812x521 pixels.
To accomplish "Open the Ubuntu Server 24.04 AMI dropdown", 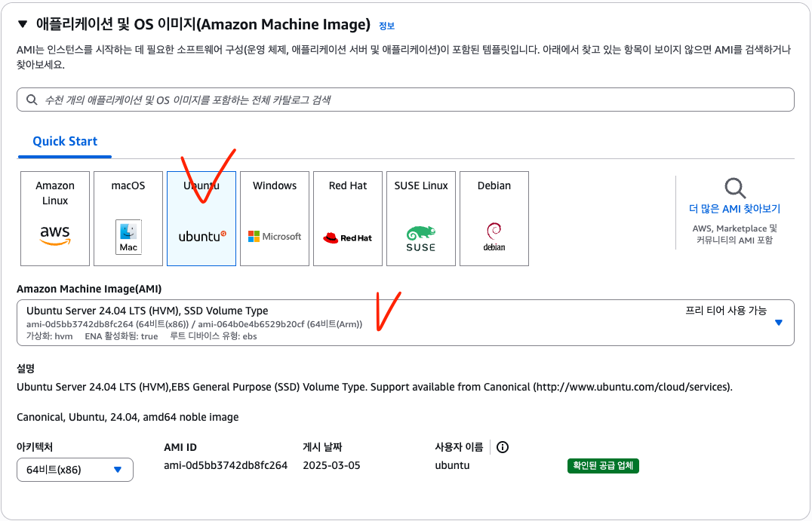I will [x=405, y=323].
